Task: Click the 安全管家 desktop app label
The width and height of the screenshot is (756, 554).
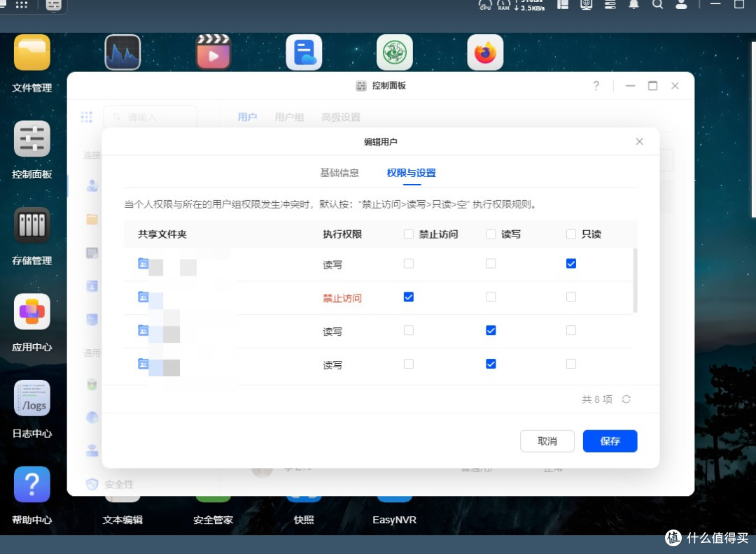Action: tap(213, 520)
